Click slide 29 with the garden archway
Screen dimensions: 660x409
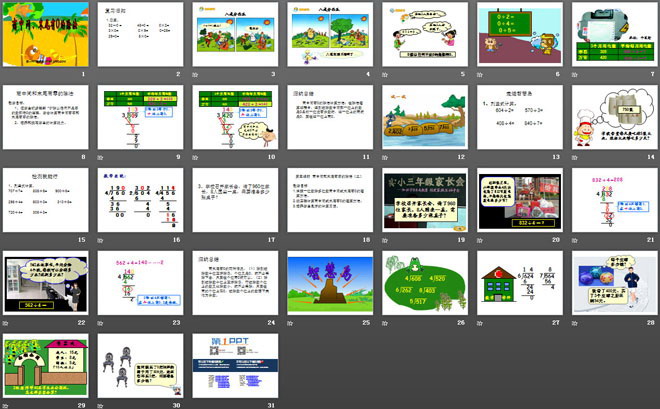[x=44, y=364]
